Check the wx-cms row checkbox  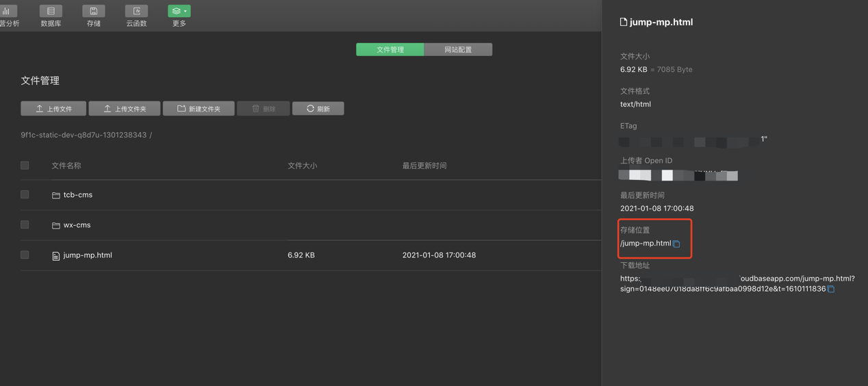tap(25, 225)
